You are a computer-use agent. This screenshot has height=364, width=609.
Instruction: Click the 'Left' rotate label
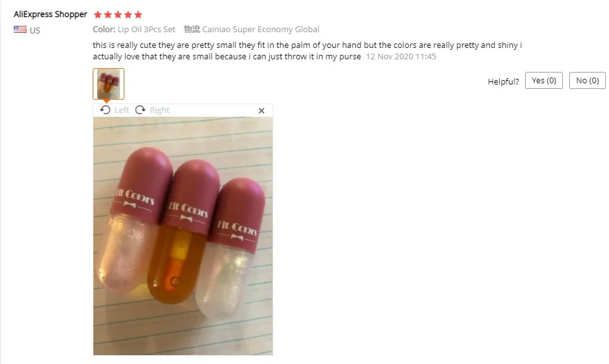coord(122,110)
